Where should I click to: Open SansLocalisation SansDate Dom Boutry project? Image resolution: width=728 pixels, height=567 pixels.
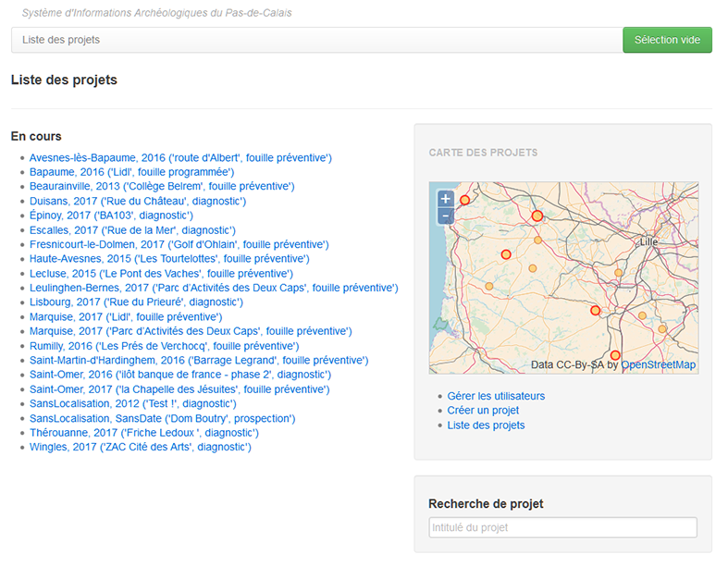pyautogui.click(x=163, y=419)
